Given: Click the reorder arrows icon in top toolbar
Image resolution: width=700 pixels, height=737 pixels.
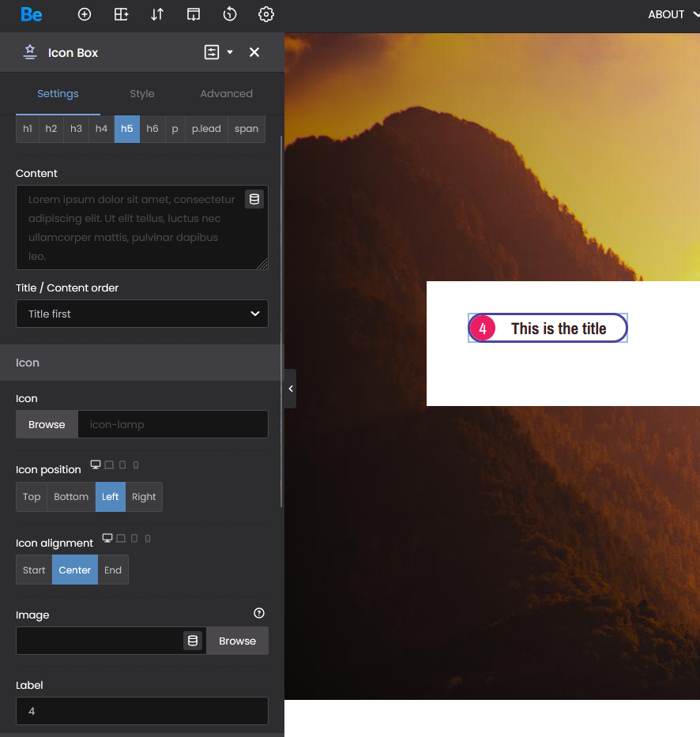Looking at the screenshot, I should [x=157, y=14].
